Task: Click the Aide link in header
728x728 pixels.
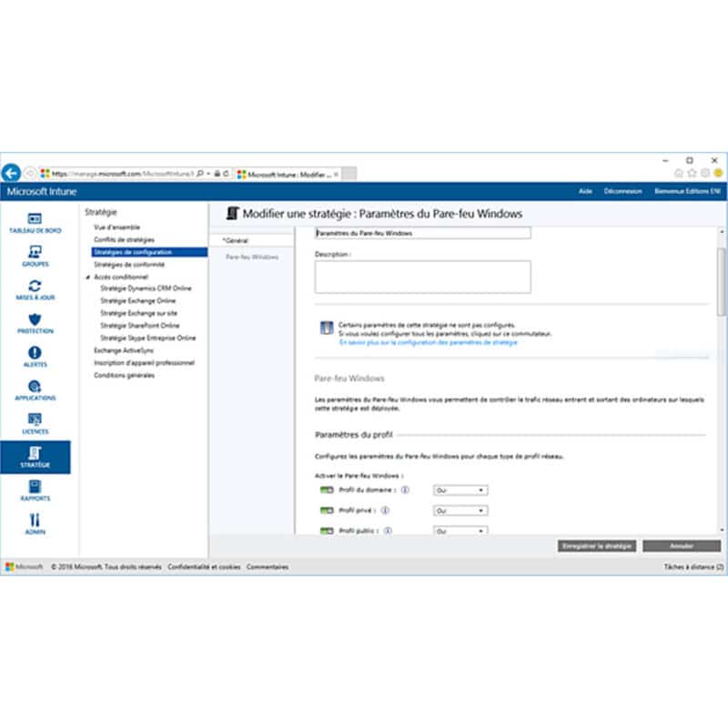Action: [x=585, y=191]
